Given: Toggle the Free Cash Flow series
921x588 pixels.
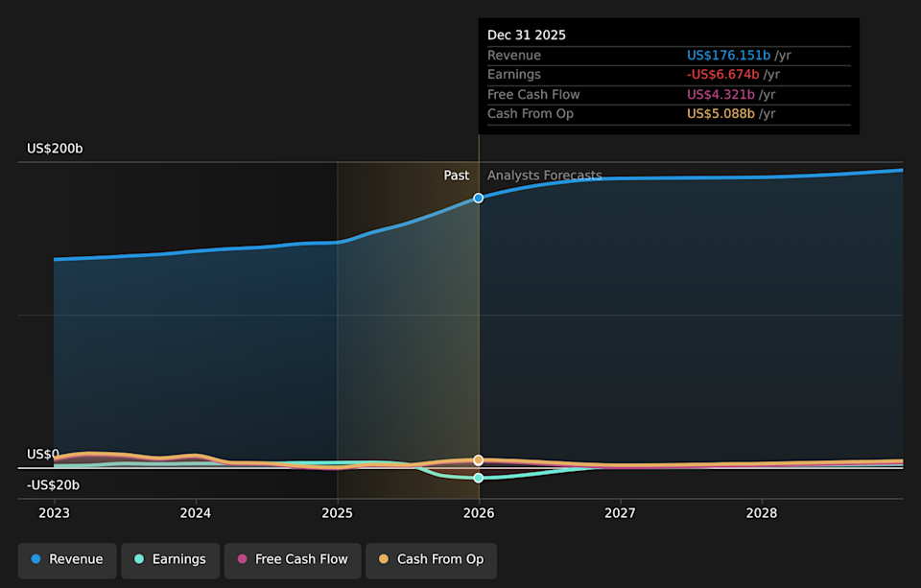Looking at the screenshot, I should point(292,559).
